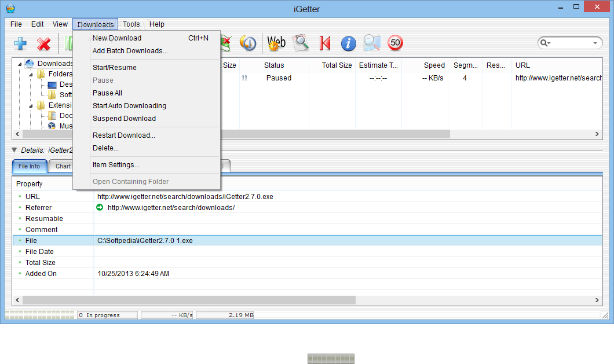Open the search field dropdown arrow

(x=595, y=43)
